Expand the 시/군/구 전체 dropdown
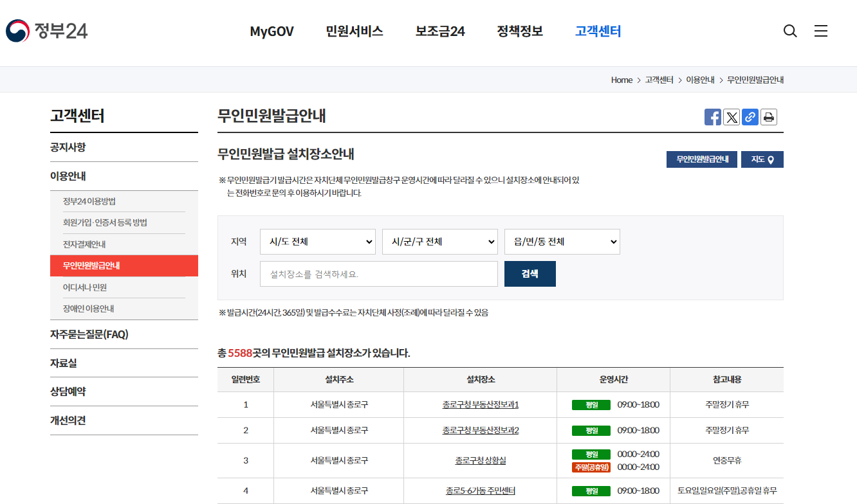Screen dimensions: 857x504 pos(439,242)
